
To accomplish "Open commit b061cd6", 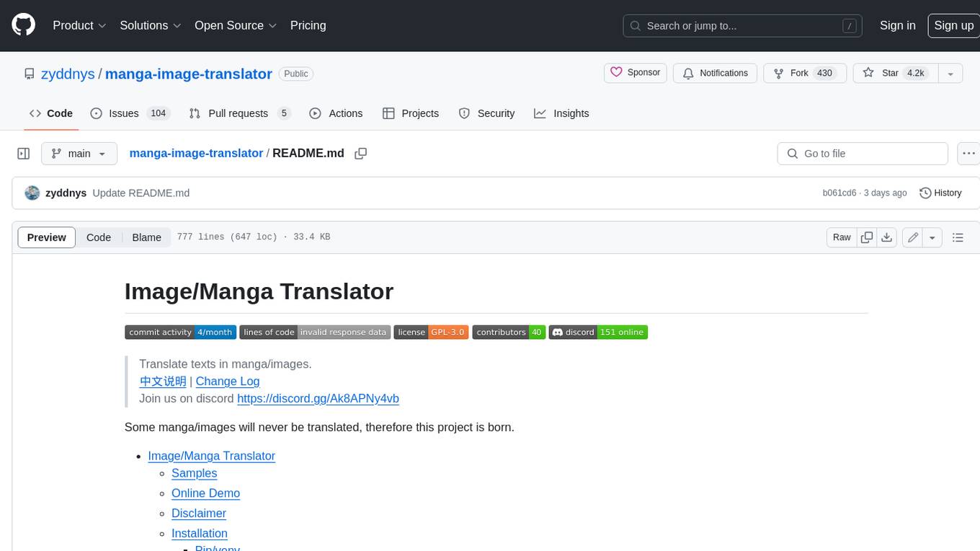I will tap(839, 193).
